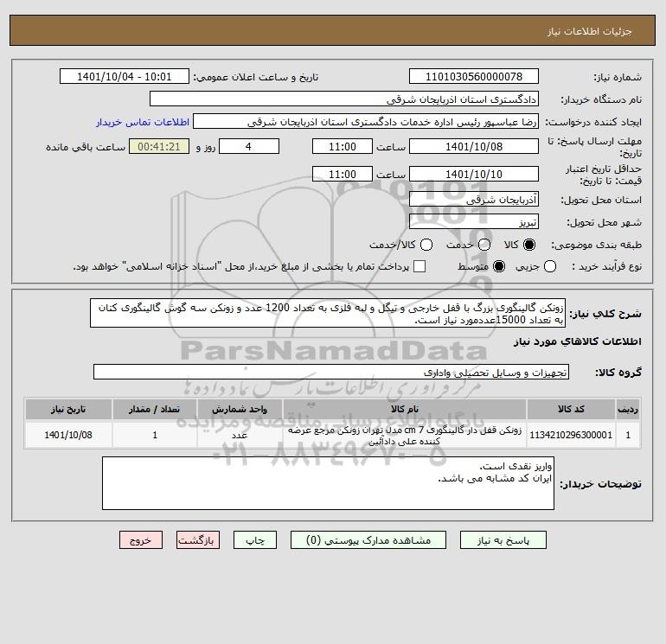Click the ردیف column header
The width and height of the screenshot is (666, 644).
628,409
